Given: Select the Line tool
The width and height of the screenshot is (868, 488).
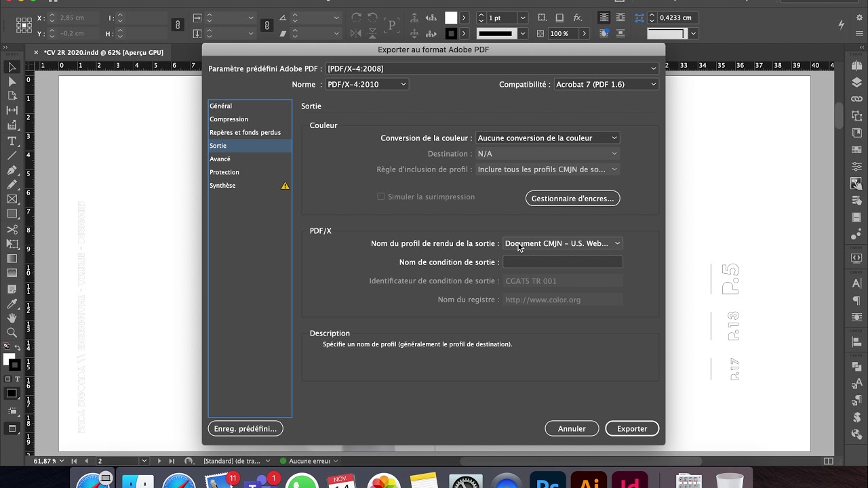Looking at the screenshot, I should click(x=12, y=155).
